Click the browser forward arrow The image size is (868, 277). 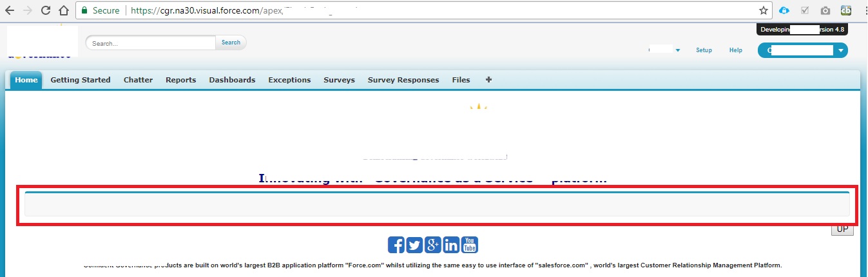tap(28, 10)
